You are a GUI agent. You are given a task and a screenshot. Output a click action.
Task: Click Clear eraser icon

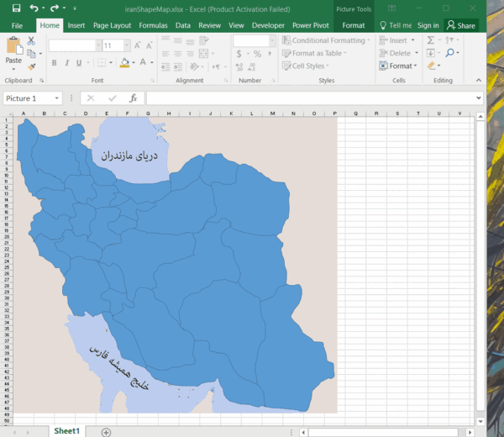[432, 66]
